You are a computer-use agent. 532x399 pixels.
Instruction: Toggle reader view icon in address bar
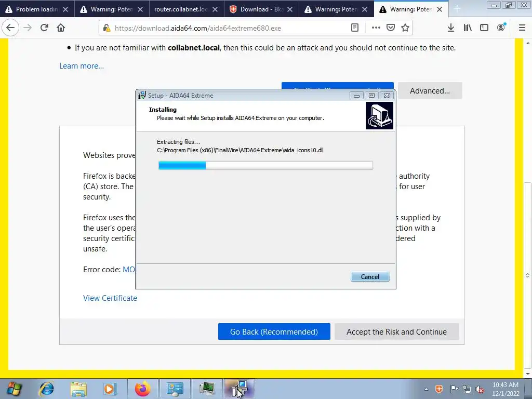(x=355, y=28)
